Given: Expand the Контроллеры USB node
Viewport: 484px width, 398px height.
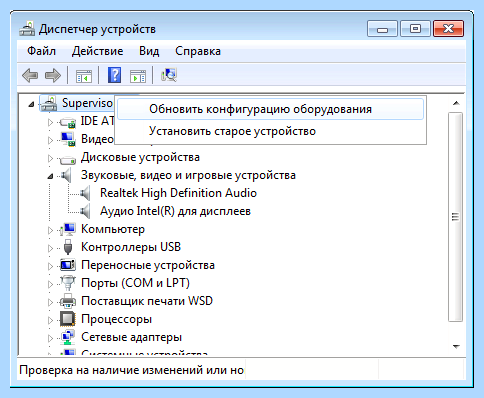Looking at the screenshot, I should pyautogui.click(x=50, y=248).
